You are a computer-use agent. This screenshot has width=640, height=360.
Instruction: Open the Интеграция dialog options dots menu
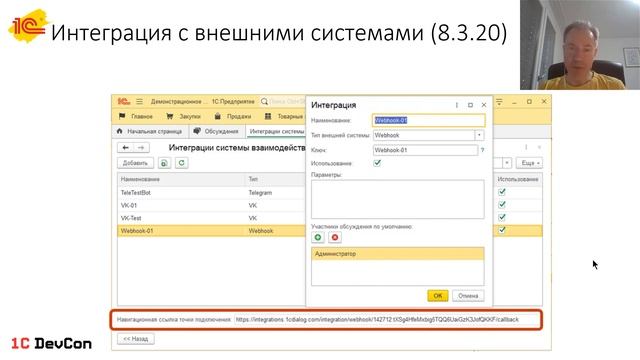pyautogui.click(x=457, y=105)
